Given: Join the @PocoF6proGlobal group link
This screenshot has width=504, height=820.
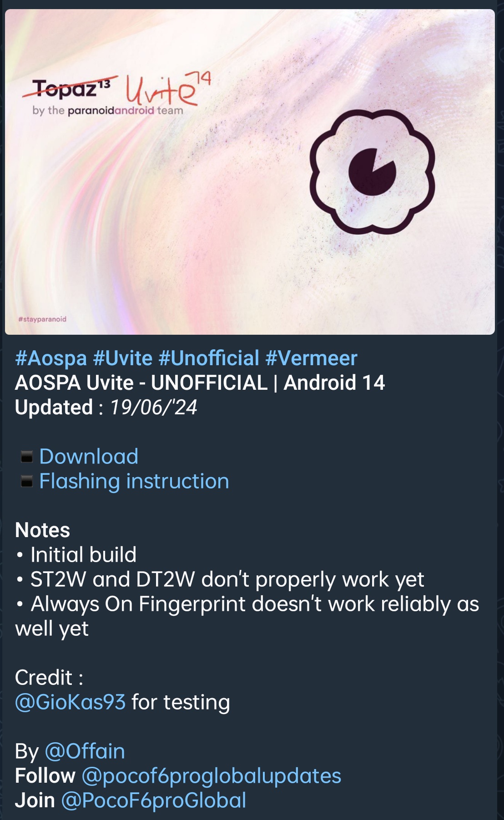Looking at the screenshot, I should [x=154, y=800].
